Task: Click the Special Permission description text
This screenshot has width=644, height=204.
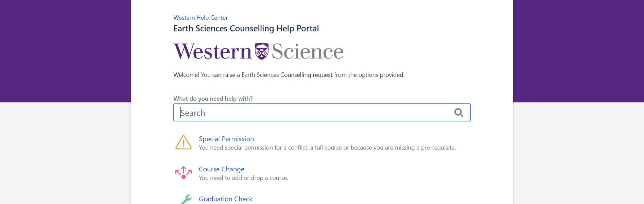Action: coord(327,148)
